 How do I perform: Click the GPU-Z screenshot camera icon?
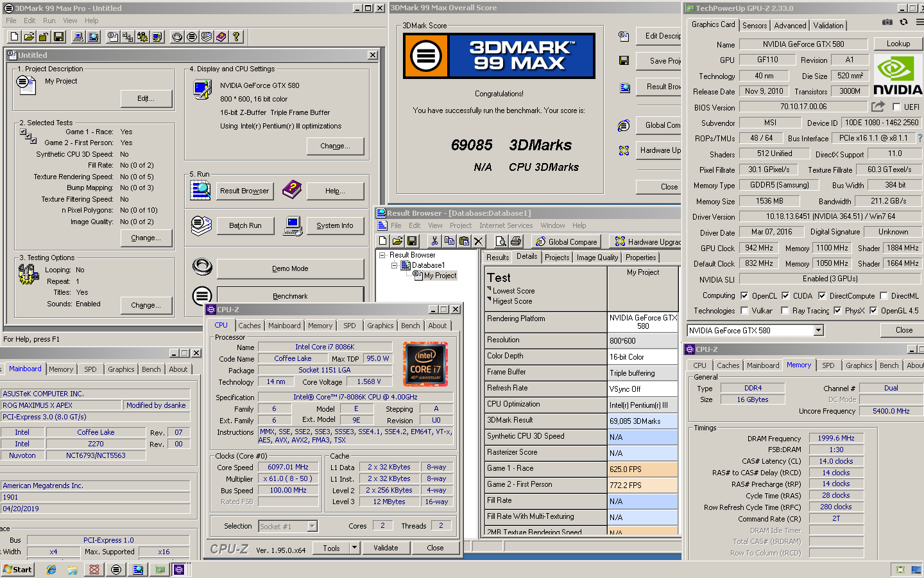click(887, 22)
